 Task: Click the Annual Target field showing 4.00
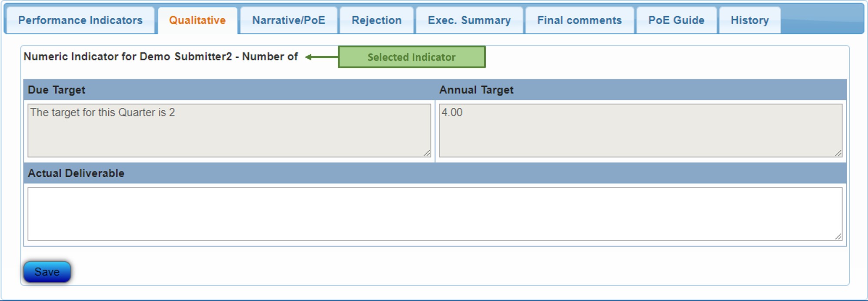640,130
